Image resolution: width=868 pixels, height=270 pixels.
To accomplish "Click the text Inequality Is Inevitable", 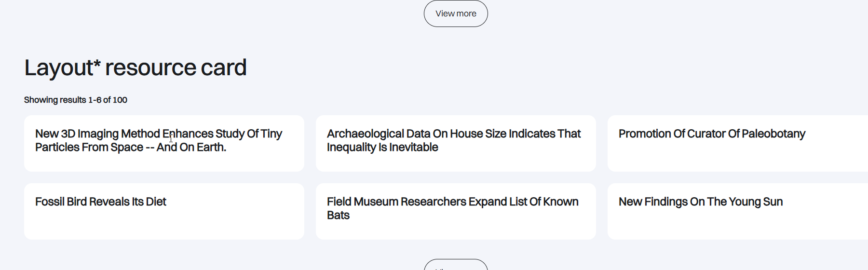I will 382,147.
